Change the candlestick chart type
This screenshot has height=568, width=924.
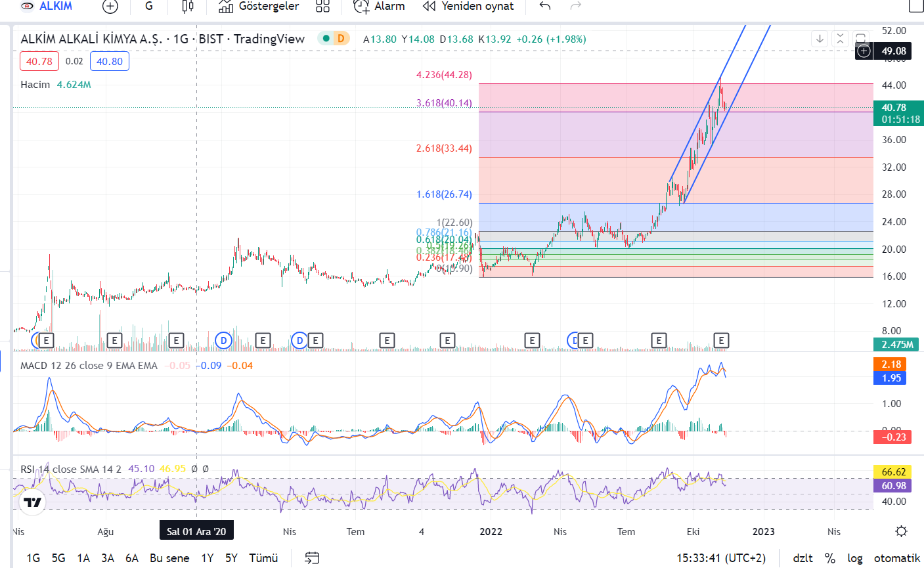coord(187,6)
